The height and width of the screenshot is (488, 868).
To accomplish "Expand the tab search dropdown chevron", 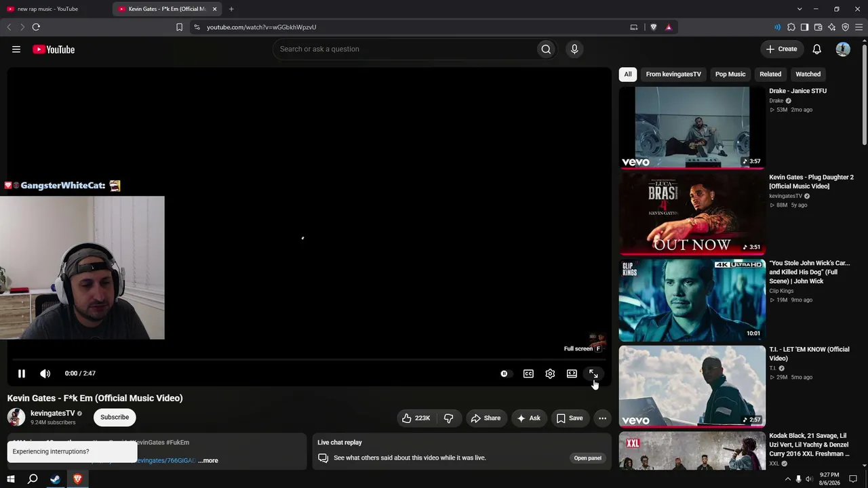I will click(x=800, y=9).
